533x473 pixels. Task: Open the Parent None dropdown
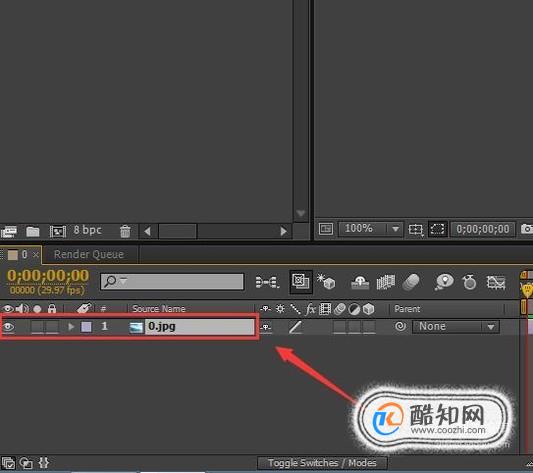(456, 327)
